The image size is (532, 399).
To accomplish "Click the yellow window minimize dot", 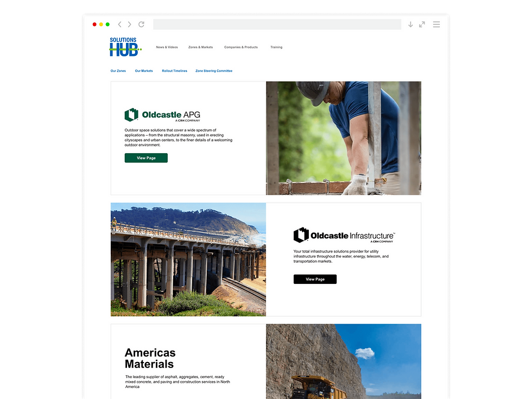I will (101, 24).
